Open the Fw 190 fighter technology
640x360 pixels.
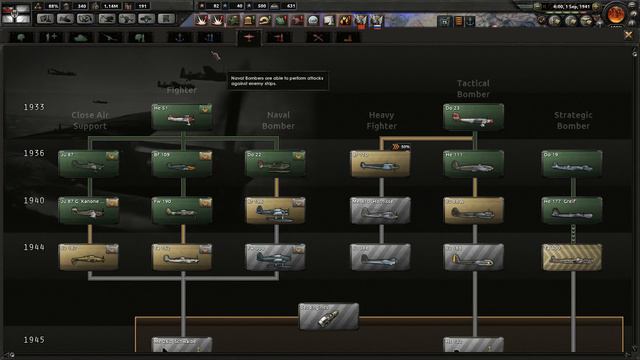coord(182,211)
